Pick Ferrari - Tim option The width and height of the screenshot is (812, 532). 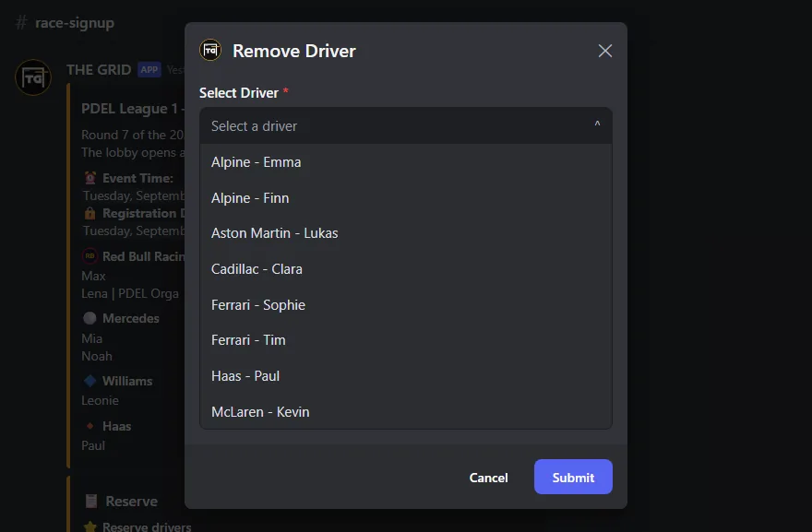[405, 340]
